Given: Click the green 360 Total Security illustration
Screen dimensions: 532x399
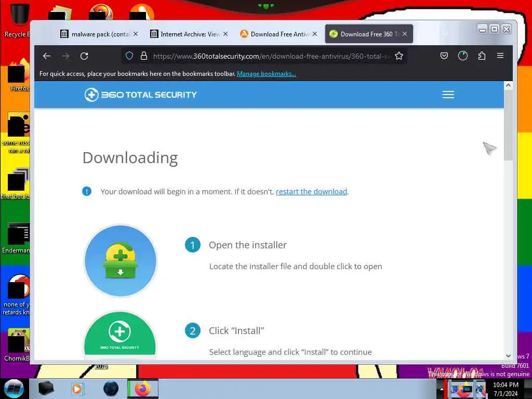Looking at the screenshot, I should [x=120, y=334].
